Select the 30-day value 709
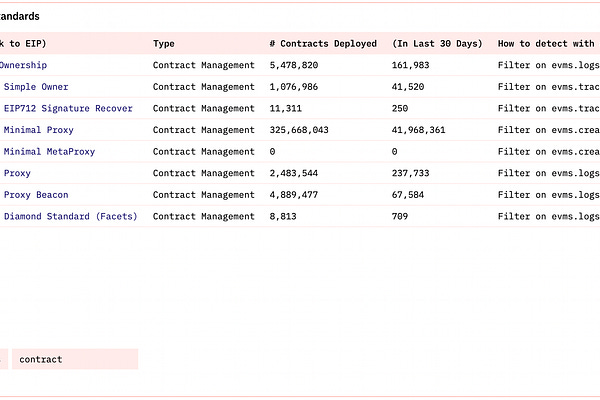The width and height of the screenshot is (600, 400). point(400,217)
